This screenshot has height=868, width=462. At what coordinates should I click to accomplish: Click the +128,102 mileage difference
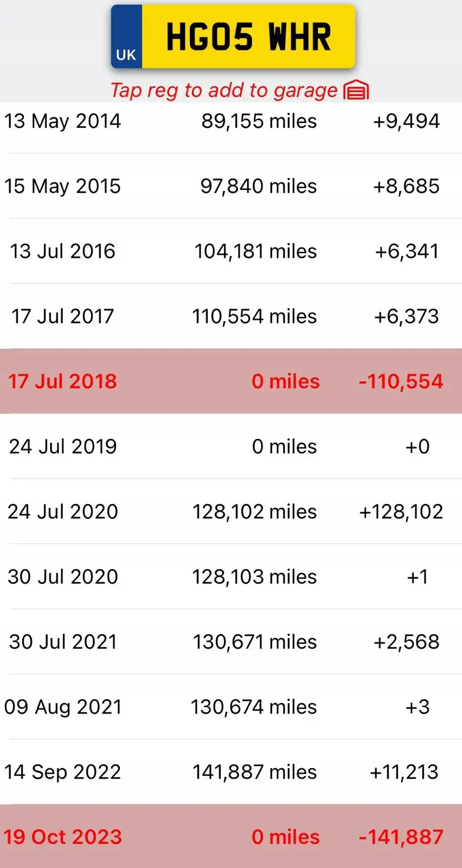pyautogui.click(x=401, y=512)
